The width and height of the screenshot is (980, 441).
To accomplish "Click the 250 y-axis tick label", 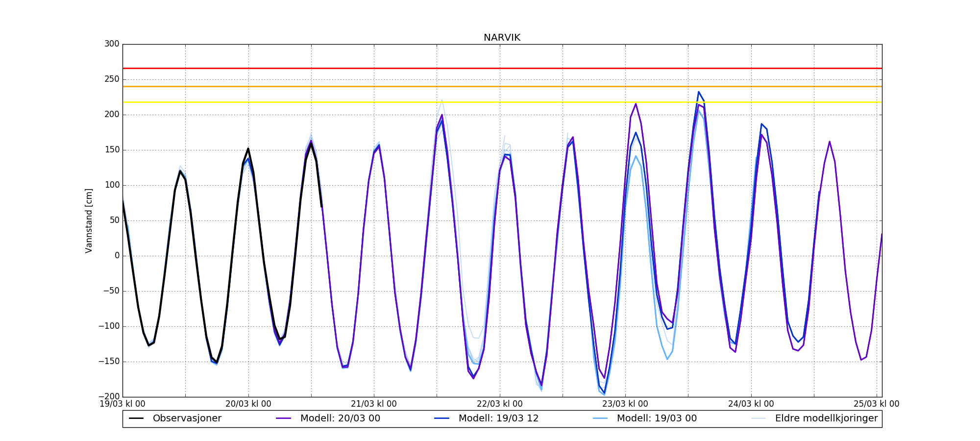I will coord(112,79).
